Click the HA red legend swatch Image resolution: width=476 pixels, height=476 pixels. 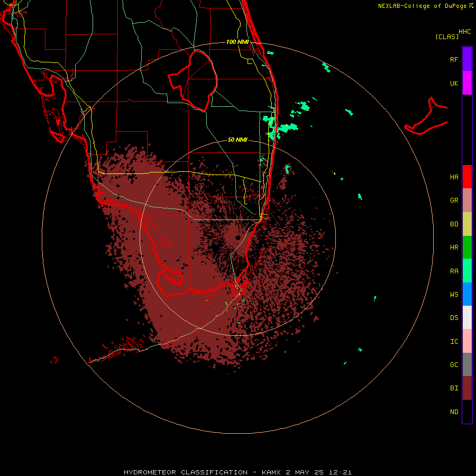(467, 177)
